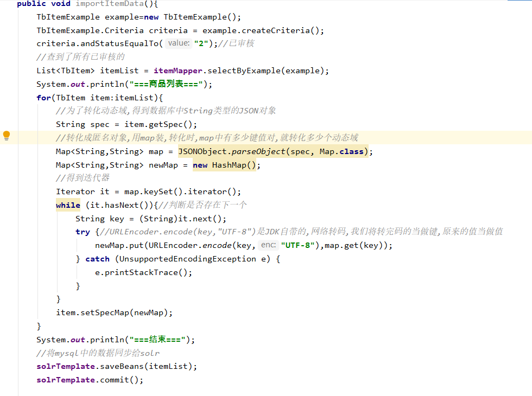Click the comment '//得到迭代器'
This screenshot has height=396, width=532.
pos(83,178)
